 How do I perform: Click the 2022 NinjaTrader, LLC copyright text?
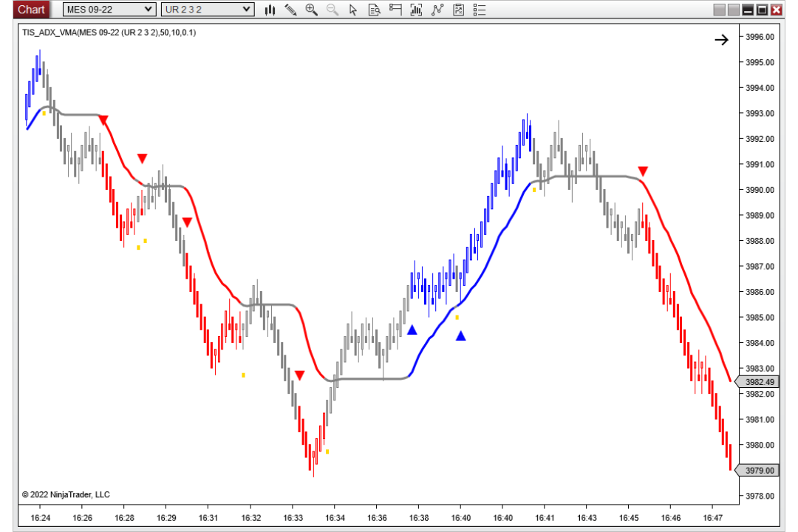[66, 494]
